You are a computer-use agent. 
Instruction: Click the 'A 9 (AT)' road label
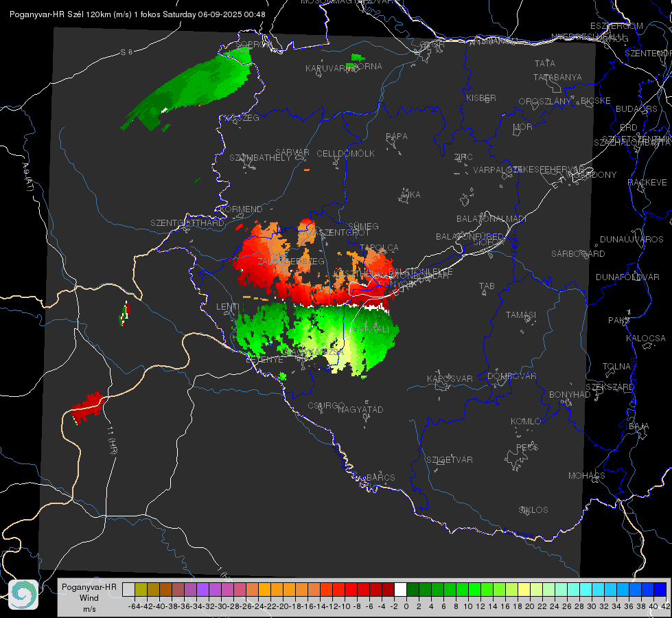click(x=27, y=177)
